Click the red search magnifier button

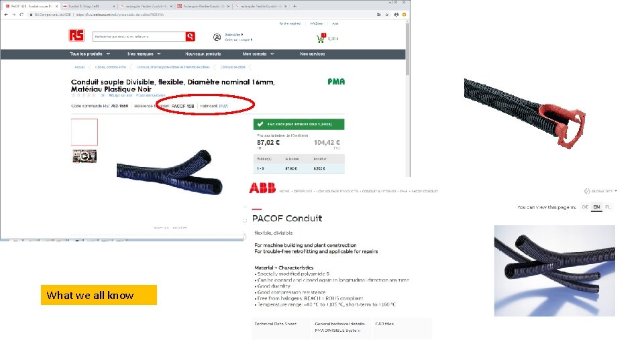pyautogui.click(x=190, y=36)
